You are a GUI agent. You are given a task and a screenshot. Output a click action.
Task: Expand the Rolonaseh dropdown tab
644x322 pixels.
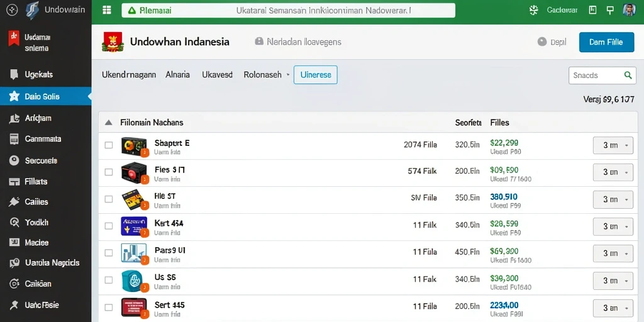[x=267, y=75]
